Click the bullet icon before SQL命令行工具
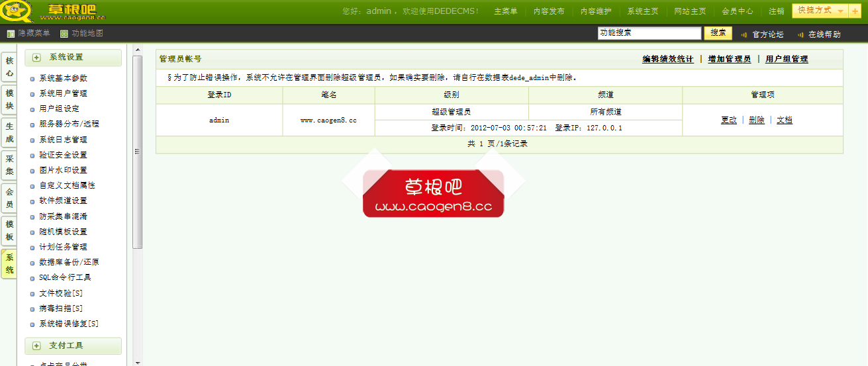The width and height of the screenshot is (868, 366). [x=32, y=278]
